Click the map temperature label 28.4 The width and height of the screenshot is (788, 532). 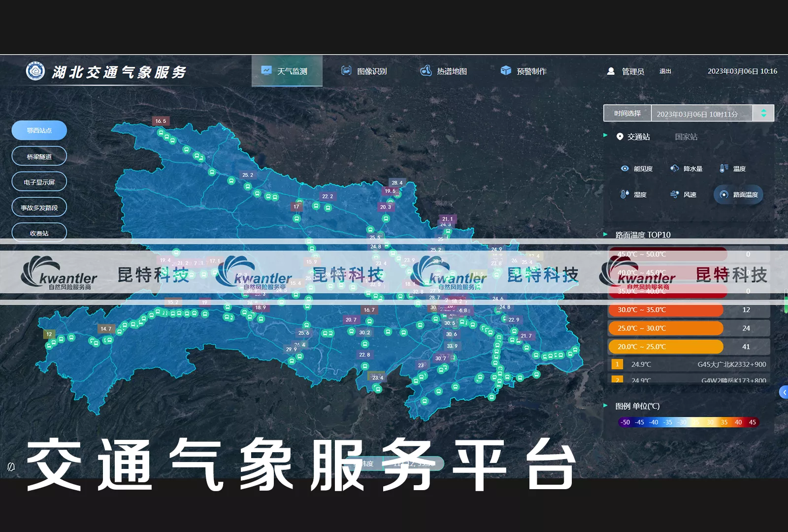[397, 183]
